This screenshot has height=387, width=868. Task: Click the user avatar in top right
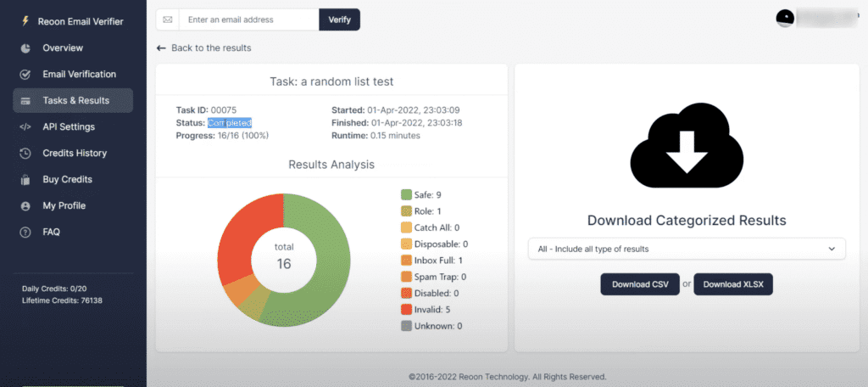point(785,18)
